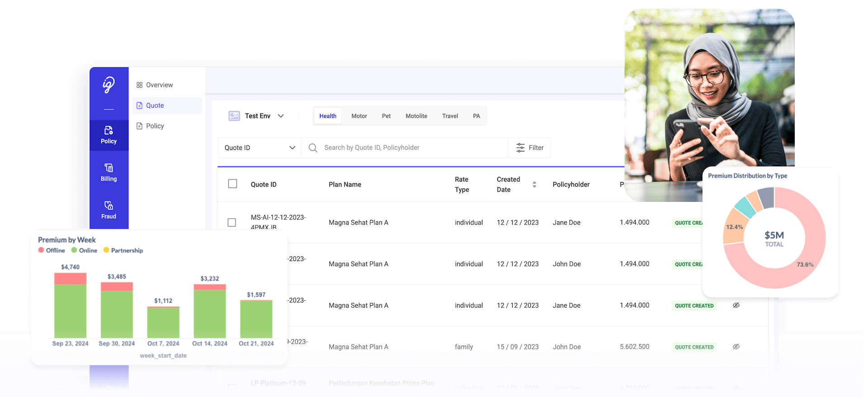
Task: Click the Plan Name column header
Action: coord(345,184)
